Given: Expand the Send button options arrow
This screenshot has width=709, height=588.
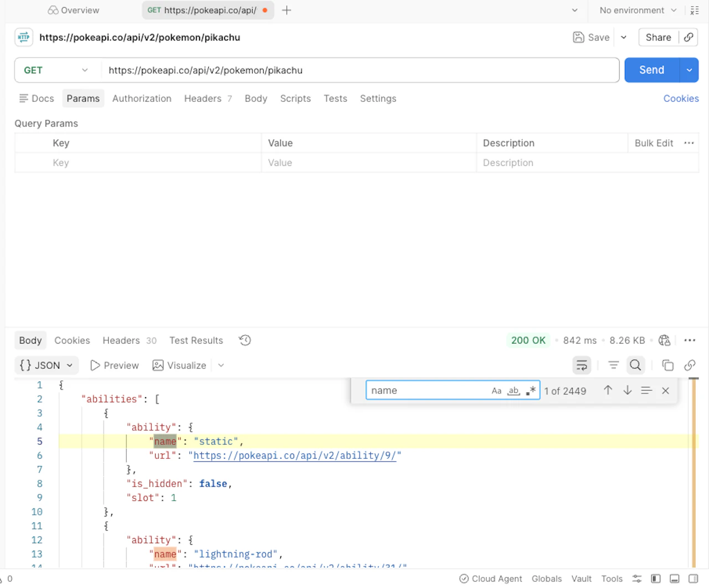Looking at the screenshot, I should [689, 70].
